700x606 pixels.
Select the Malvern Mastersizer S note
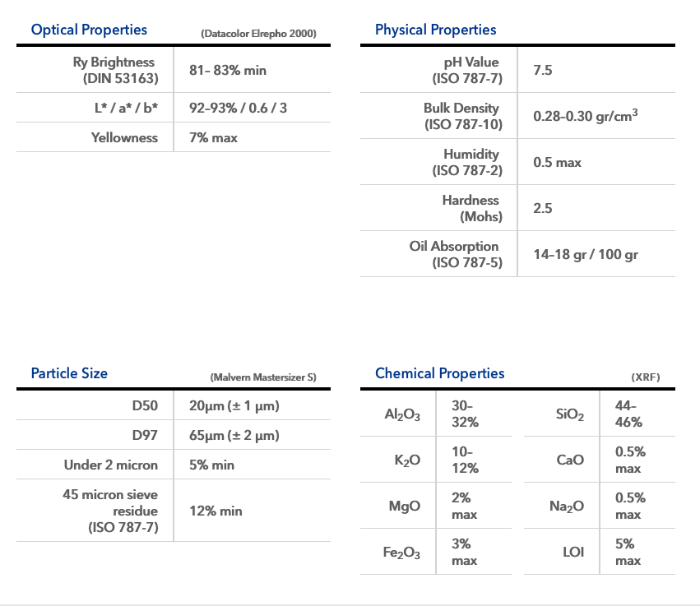tap(262, 377)
